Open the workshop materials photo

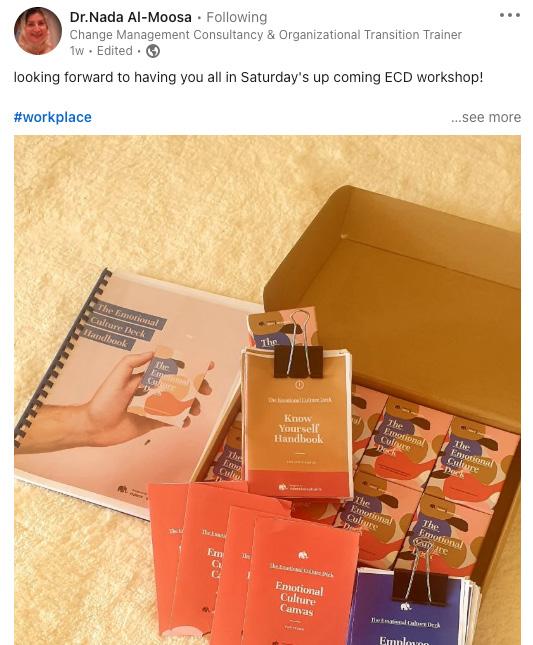(267, 390)
